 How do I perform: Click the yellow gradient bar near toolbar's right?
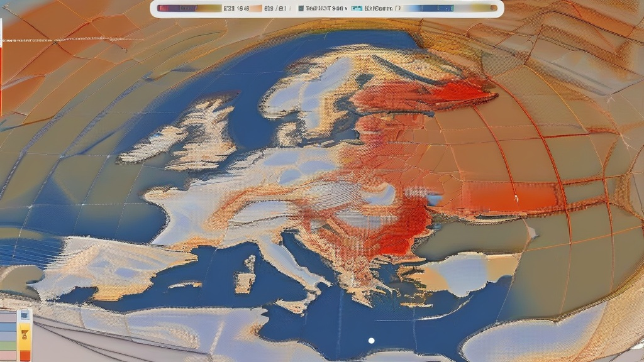pos(475,9)
